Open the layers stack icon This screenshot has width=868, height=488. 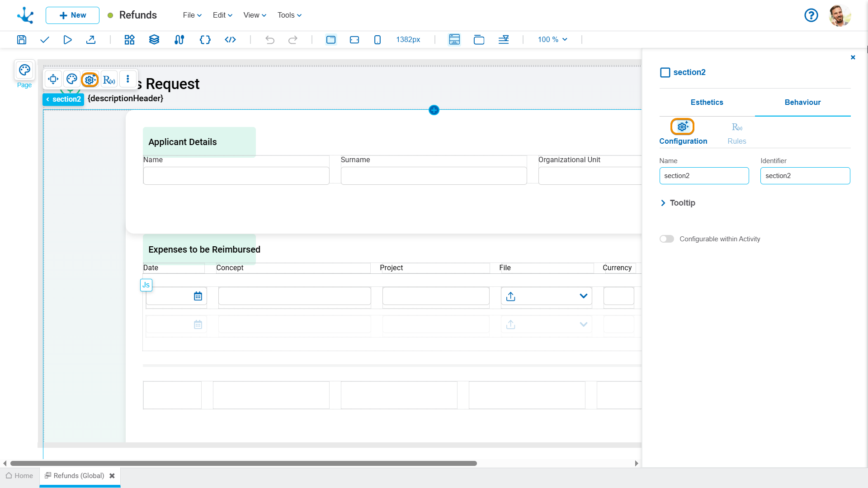(154, 40)
